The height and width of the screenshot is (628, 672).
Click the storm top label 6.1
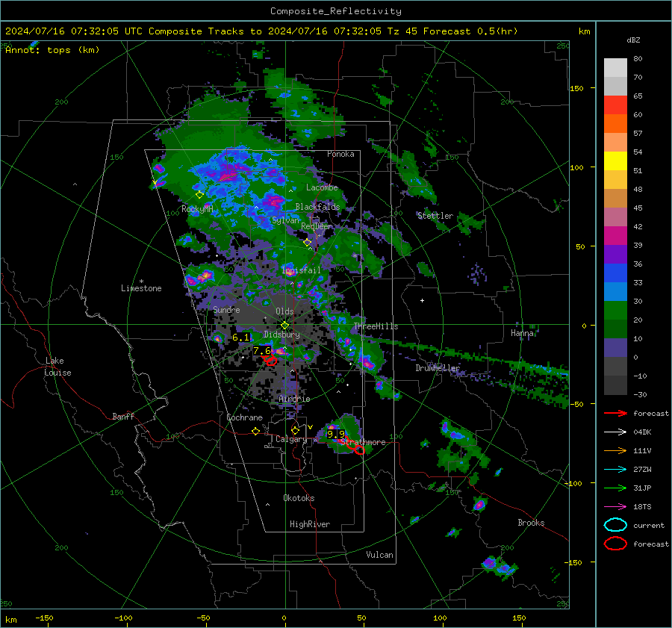pos(240,338)
